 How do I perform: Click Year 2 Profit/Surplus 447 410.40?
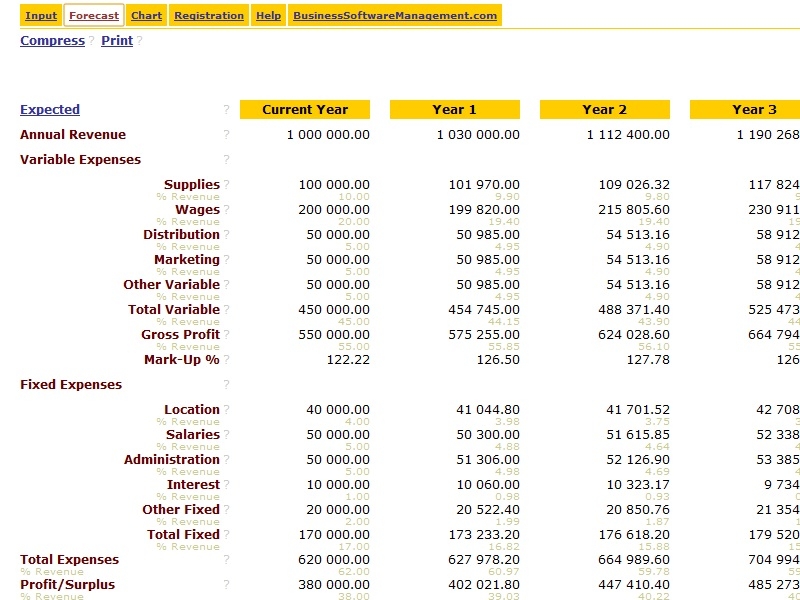(634, 585)
